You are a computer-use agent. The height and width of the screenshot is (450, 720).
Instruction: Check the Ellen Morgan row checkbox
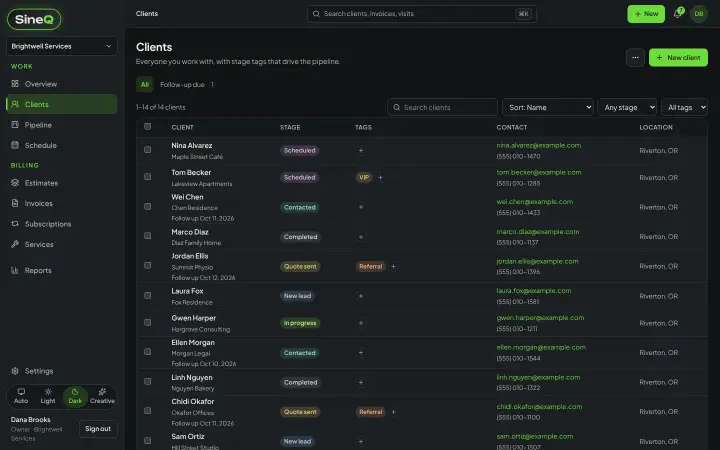147,352
